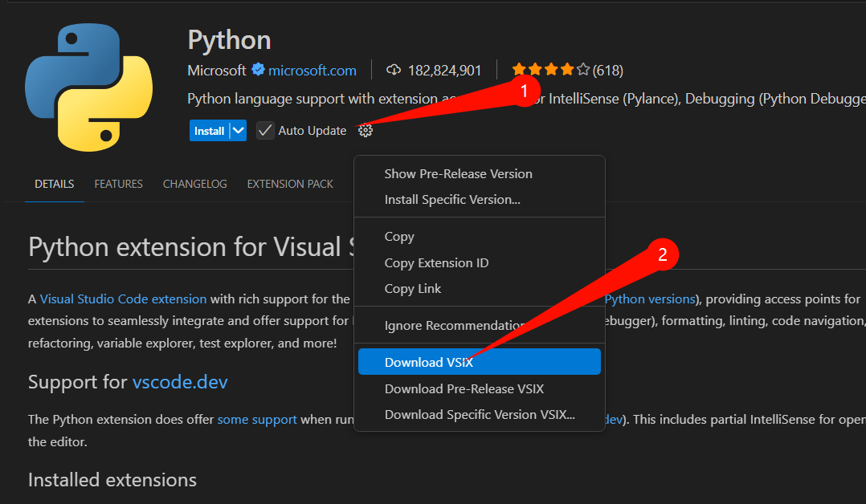Switch to the DETAILS tab
The image size is (866, 504).
54,184
